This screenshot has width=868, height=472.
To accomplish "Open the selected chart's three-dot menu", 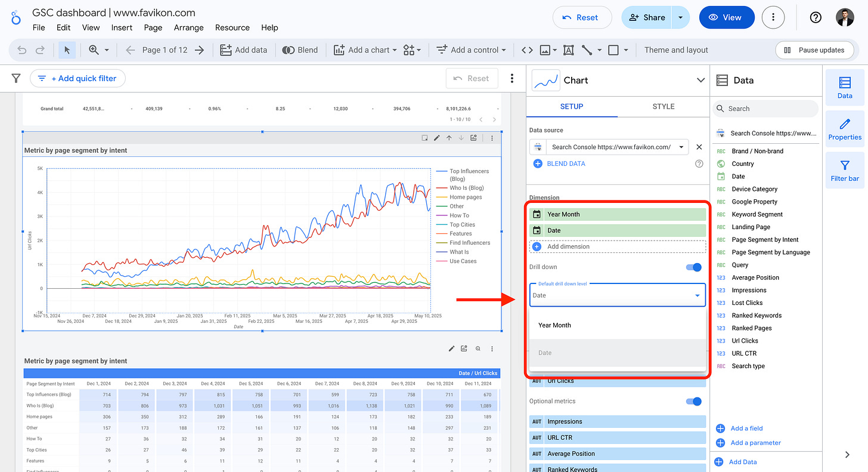I will tap(492, 138).
